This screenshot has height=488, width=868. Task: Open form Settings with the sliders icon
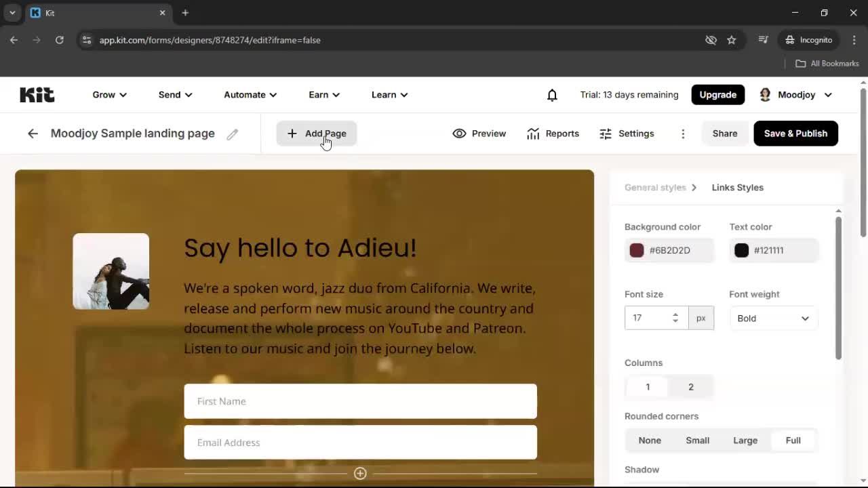pyautogui.click(x=627, y=134)
